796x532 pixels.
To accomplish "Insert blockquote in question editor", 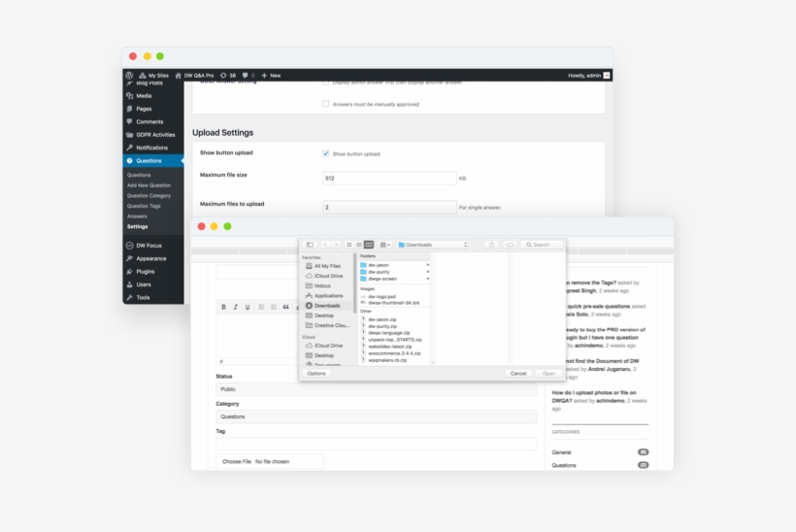I will pos(285,307).
